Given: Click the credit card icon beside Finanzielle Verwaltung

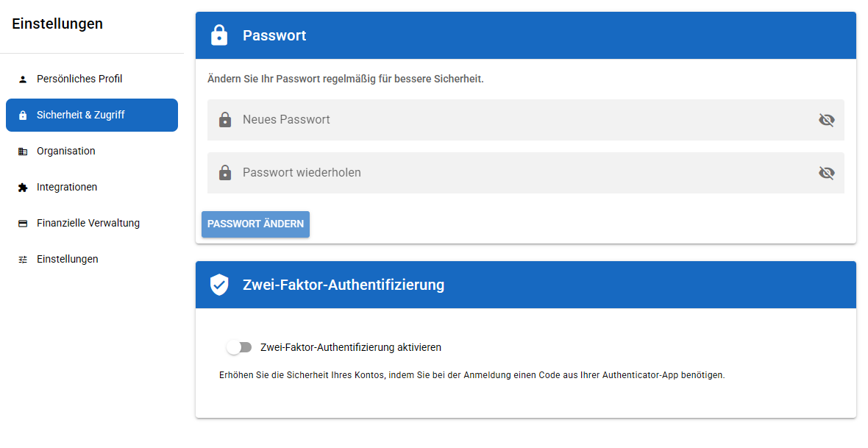Looking at the screenshot, I should tap(23, 224).
